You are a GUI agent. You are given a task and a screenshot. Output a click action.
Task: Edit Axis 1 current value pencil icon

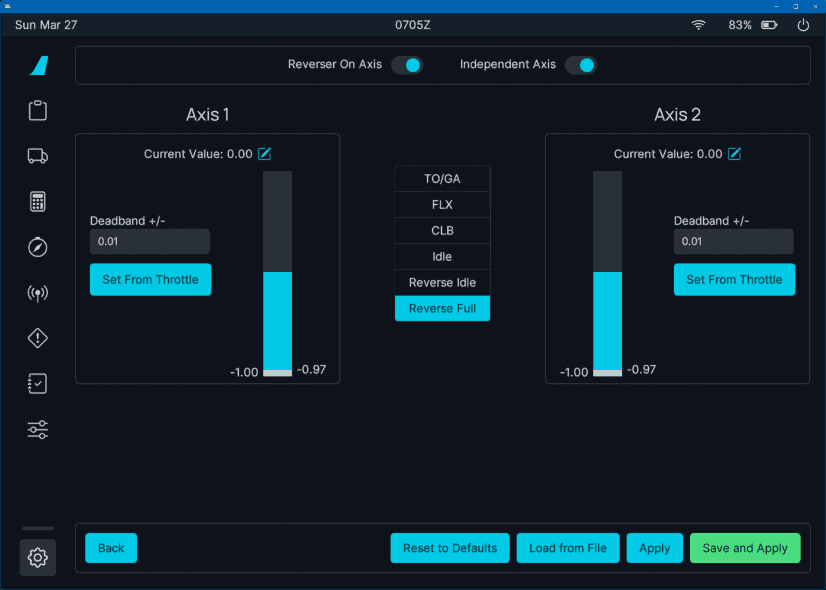[x=265, y=154]
